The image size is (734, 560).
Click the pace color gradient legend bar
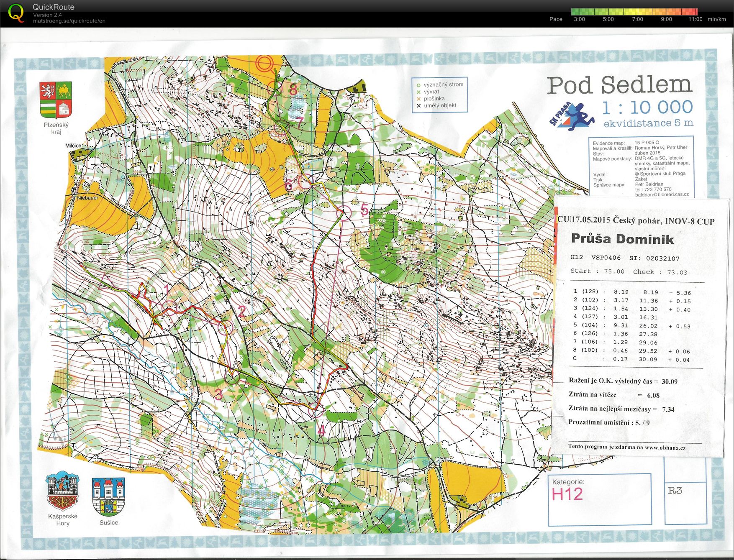pyautogui.click(x=634, y=12)
